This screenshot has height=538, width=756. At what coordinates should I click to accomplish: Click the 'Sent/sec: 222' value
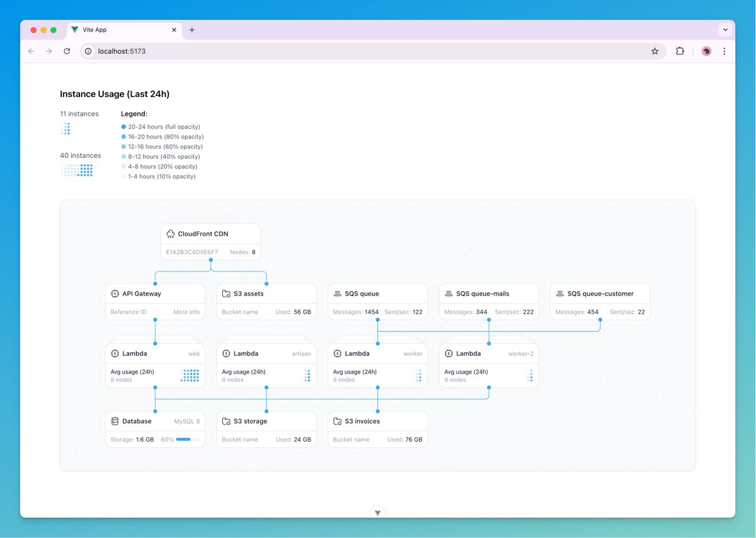click(x=514, y=312)
